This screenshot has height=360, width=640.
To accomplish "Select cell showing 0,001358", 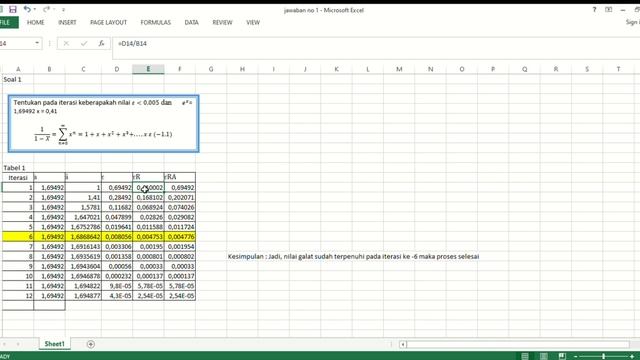I will [117, 256].
